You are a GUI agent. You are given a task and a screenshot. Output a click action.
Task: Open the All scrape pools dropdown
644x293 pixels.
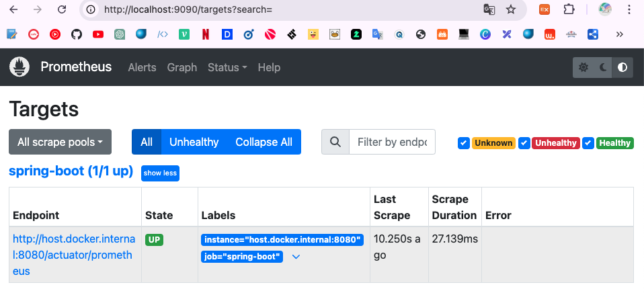(x=60, y=142)
